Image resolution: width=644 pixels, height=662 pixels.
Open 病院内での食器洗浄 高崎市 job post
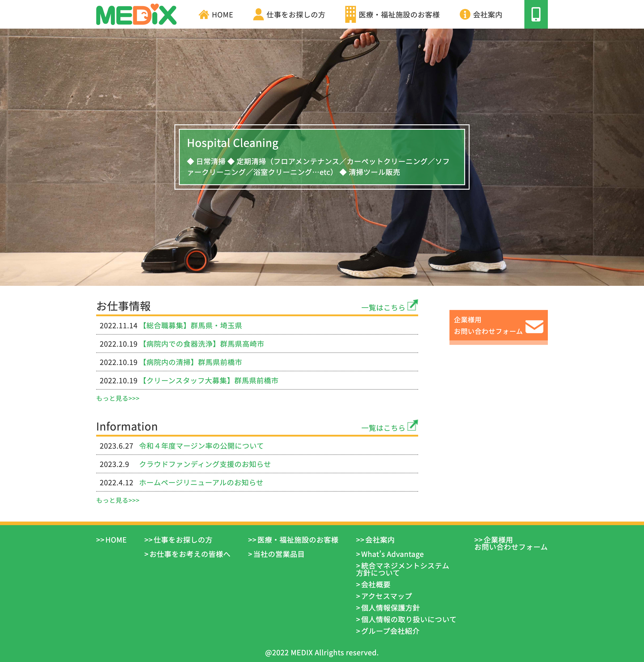coord(202,344)
